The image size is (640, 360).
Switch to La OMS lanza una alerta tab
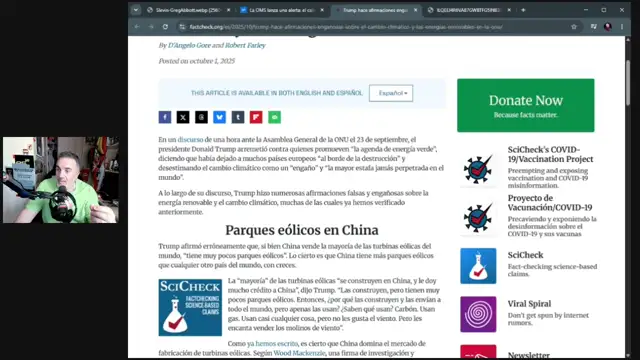282,10
